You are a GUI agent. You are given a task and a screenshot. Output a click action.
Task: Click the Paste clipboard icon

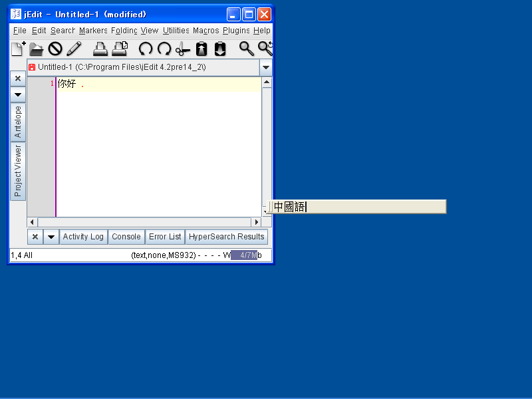[220, 49]
